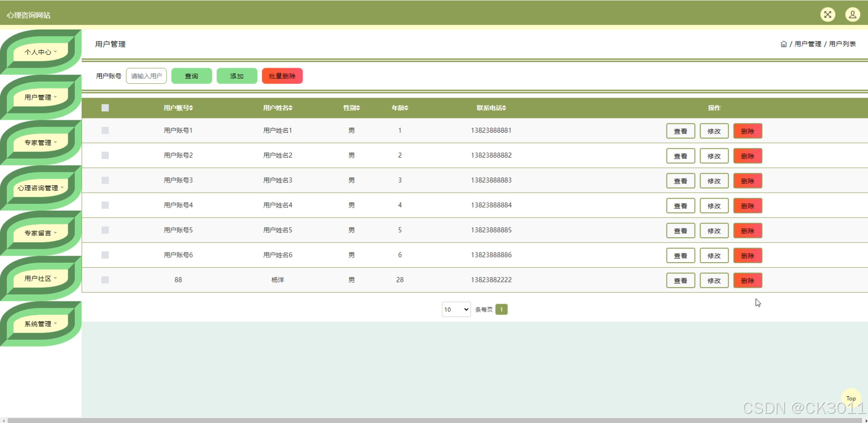Sort by 性别 column arrows
868x423 pixels.
tap(358, 108)
